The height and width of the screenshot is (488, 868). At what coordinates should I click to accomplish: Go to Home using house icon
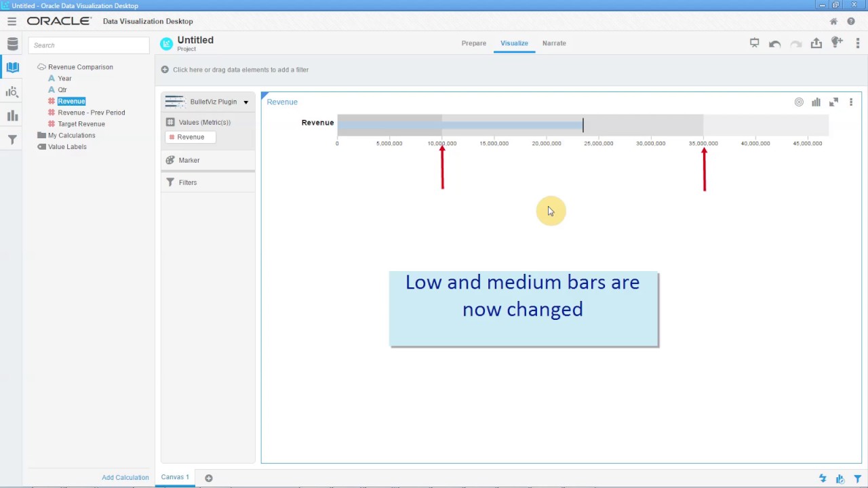pyautogui.click(x=833, y=21)
